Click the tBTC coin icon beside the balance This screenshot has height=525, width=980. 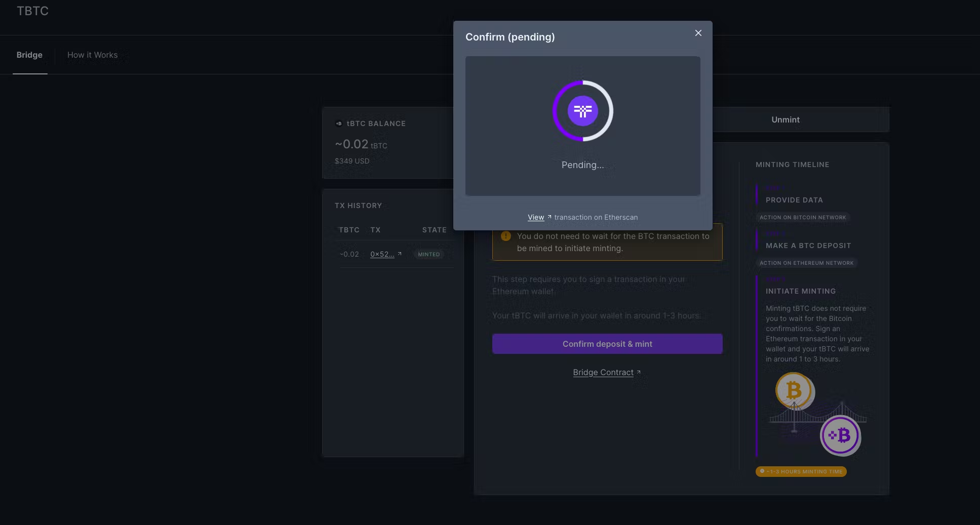[x=339, y=123]
